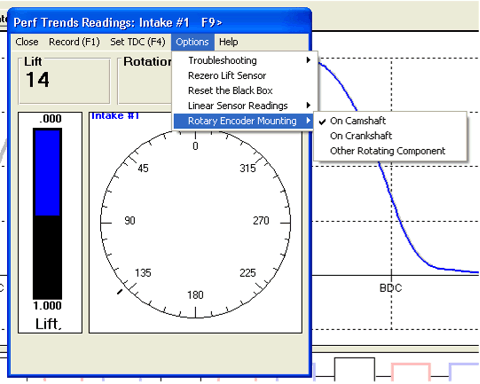Click the rotation dial needle marker near 135

[120, 292]
